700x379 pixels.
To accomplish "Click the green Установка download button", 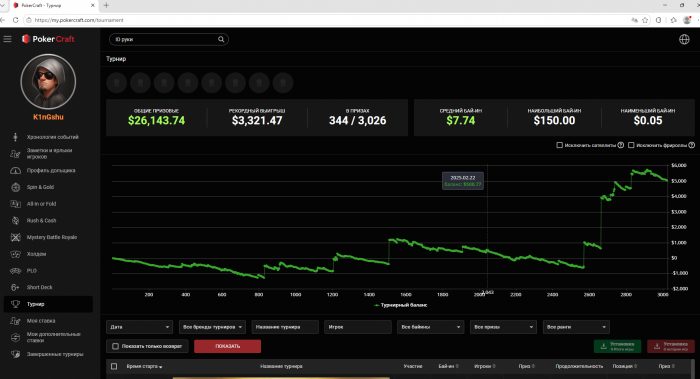I will 617,346.
